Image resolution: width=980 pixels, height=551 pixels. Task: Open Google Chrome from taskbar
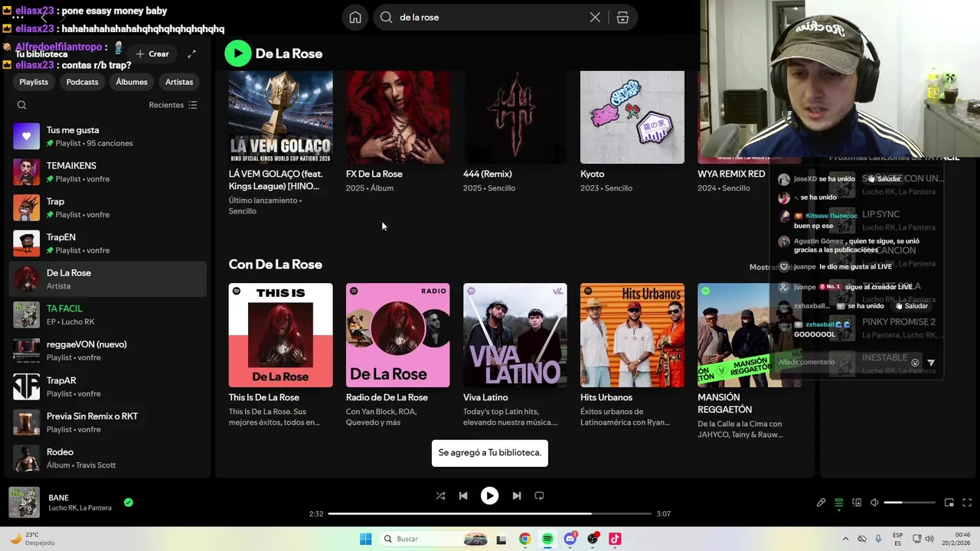point(524,539)
